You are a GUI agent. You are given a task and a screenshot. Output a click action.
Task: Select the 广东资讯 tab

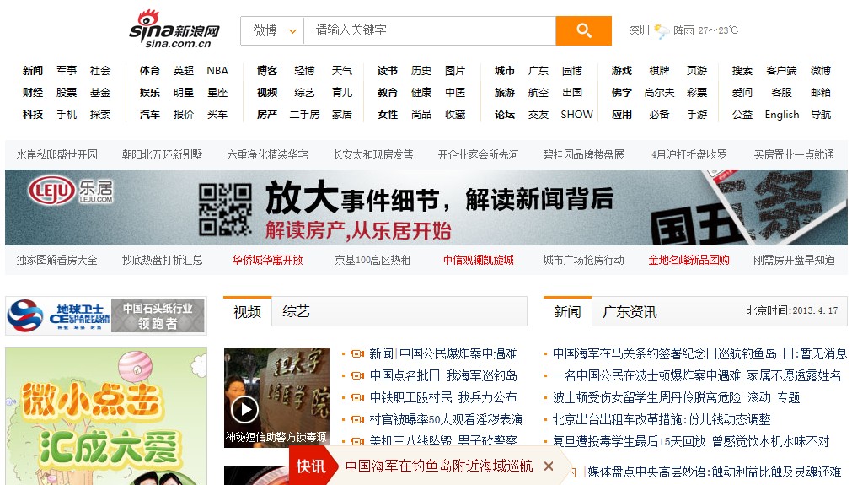(x=630, y=312)
